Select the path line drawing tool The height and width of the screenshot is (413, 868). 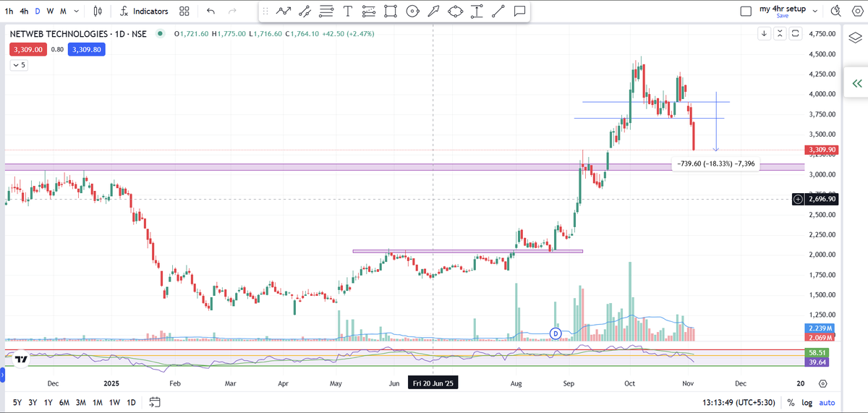click(x=284, y=12)
